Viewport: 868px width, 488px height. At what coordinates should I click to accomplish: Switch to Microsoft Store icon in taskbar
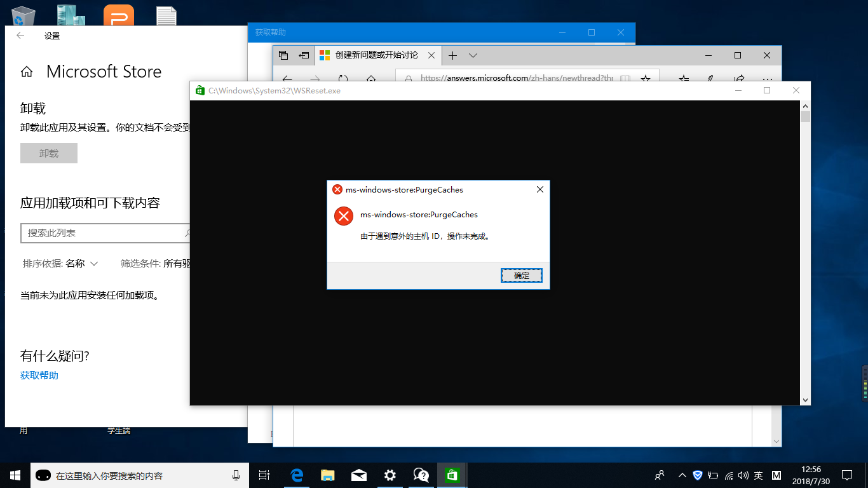coord(452,475)
